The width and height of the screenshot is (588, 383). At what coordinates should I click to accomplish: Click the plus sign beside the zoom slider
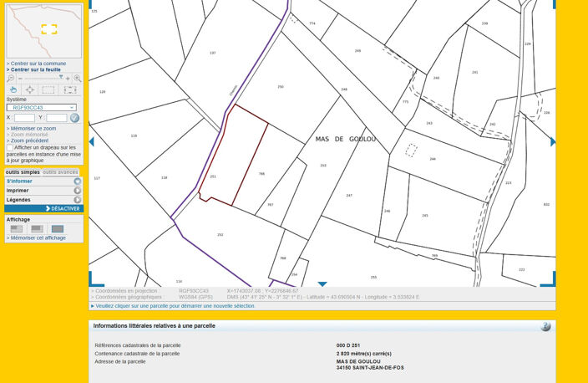pyautogui.click(x=68, y=79)
